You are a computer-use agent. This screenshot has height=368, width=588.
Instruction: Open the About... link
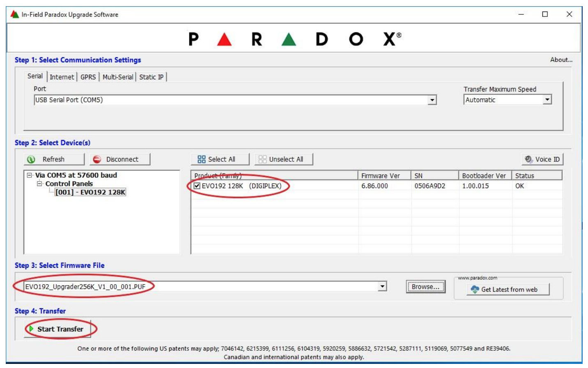561,60
